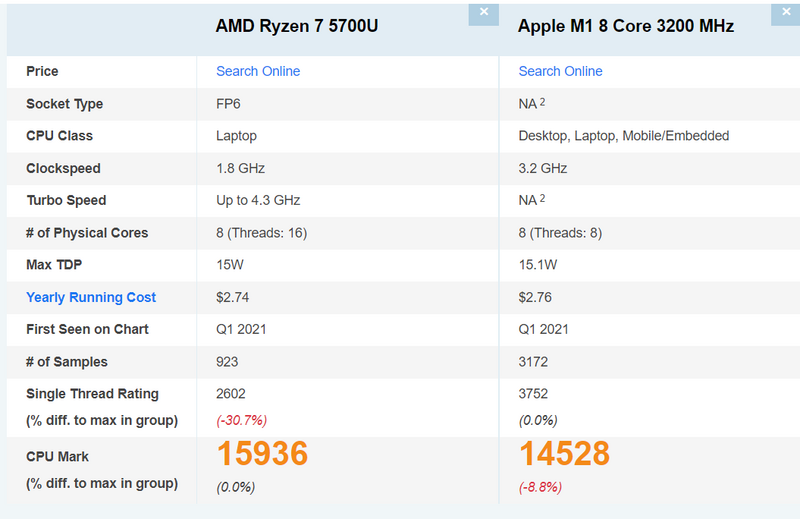Click the Clockspeed row label
Viewport: 800px width, 519px height.
click(x=63, y=168)
